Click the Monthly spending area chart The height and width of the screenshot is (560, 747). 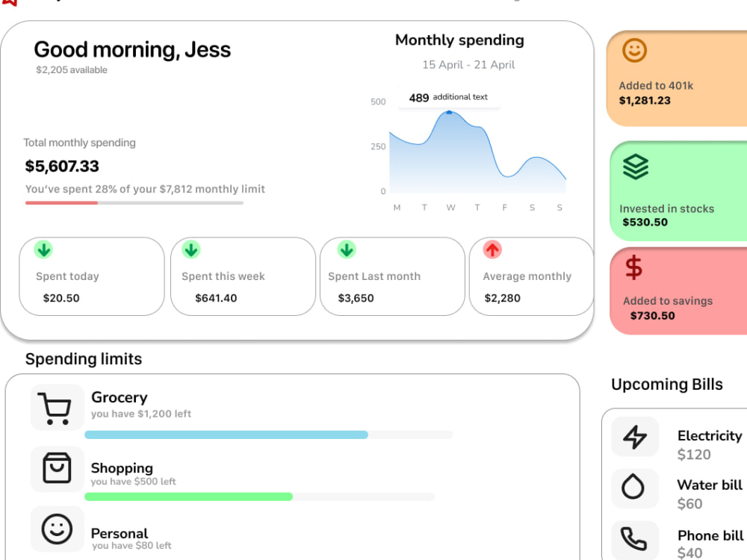[478, 152]
